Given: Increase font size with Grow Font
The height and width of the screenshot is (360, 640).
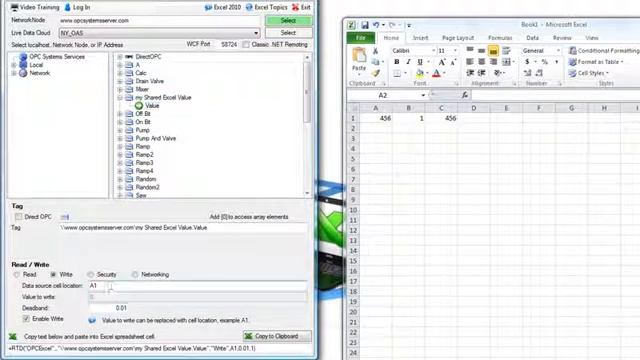Looking at the screenshot, I should coord(442,62).
